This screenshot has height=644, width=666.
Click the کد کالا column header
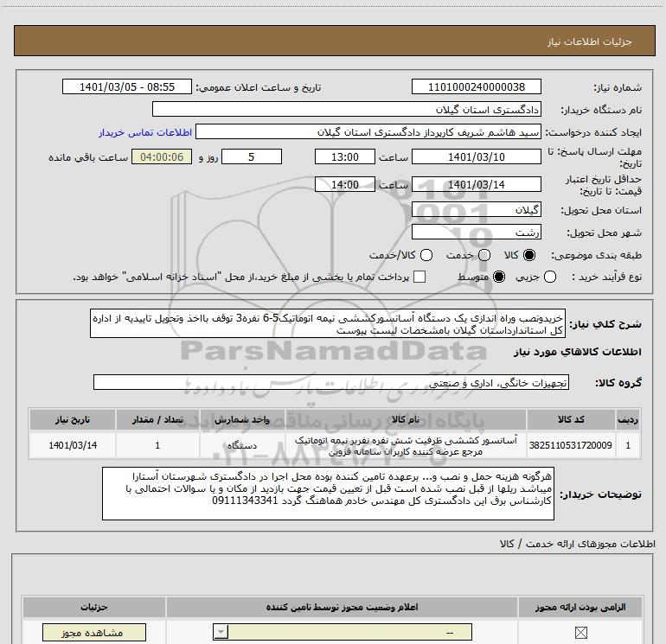(571, 419)
